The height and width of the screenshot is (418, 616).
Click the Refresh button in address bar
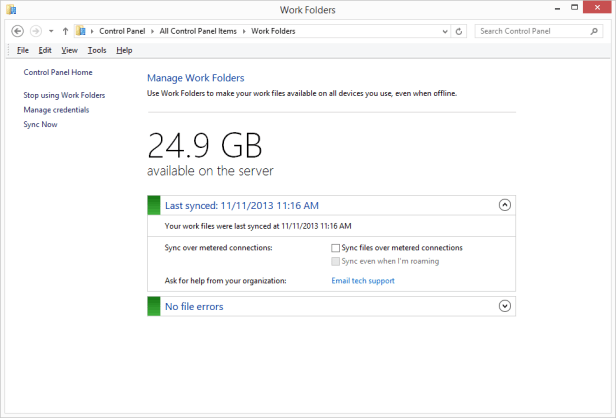[459, 31]
